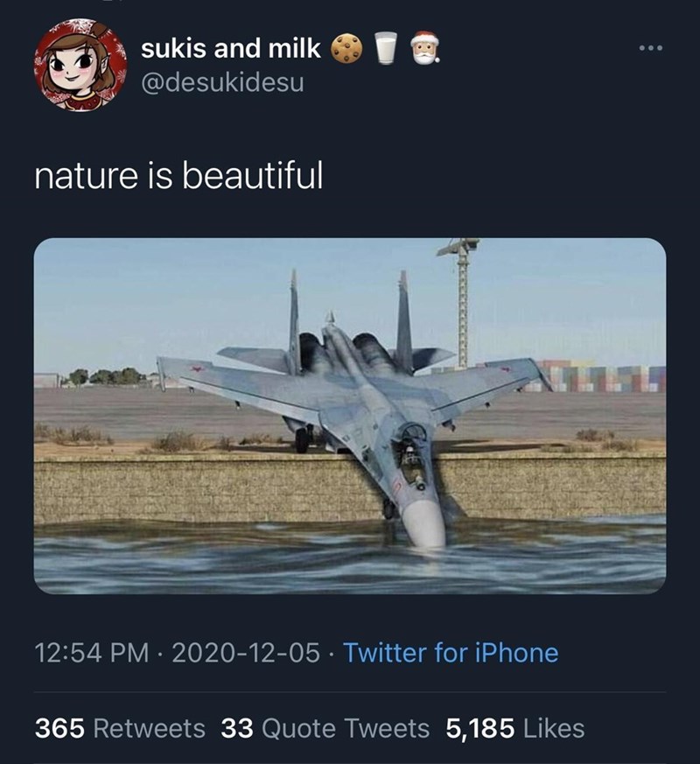700x764 pixels.
Task: Click the Santa Claus emoji
Action: (x=424, y=49)
